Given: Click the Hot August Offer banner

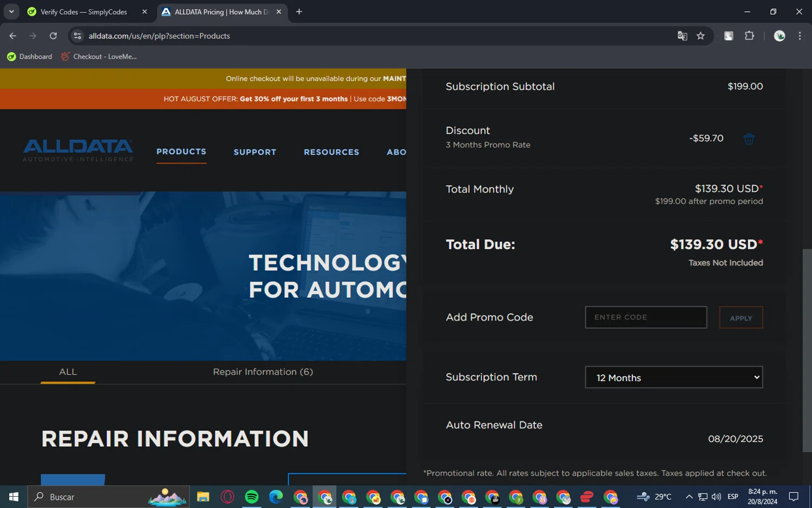Looking at the screenshot, I should pos(203,99).
